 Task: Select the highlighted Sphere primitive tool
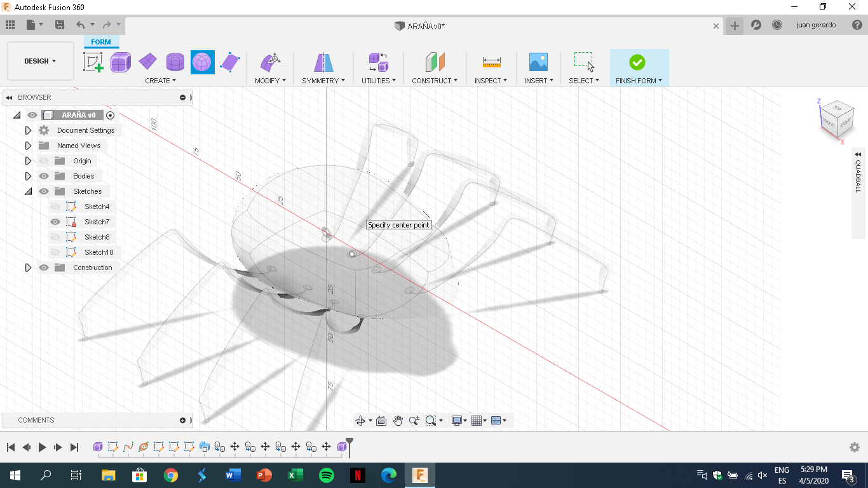point(202,62)
